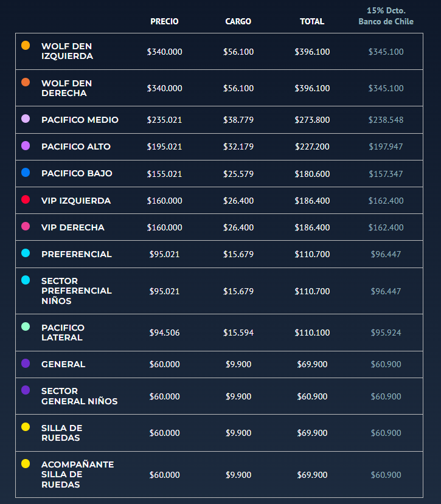This screenshot has height=504, width=441.
Task: Click the yellow dot beside Silla de Ruedas
Action: (26, 427)
